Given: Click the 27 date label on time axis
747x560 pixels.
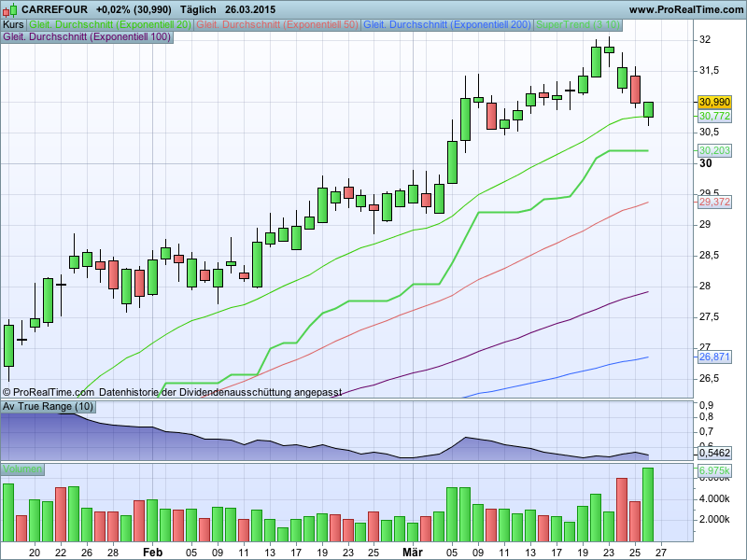Looking at the screenshot, I should click(661, 553).
